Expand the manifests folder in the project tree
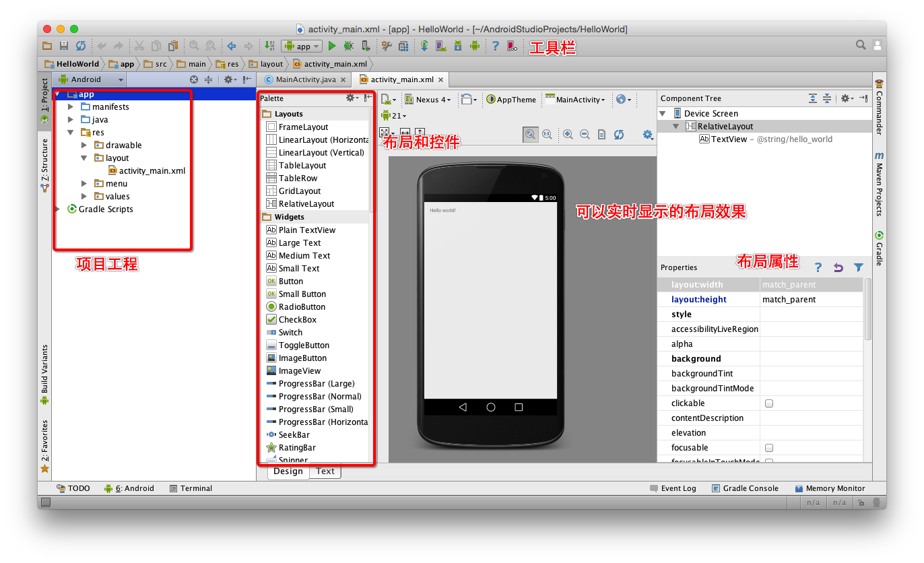The image size is (924, 563). 71,106
